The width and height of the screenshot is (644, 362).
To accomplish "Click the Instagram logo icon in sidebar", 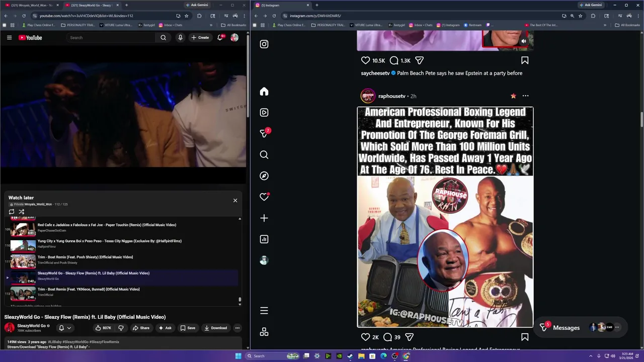I will tap(264, 44).
